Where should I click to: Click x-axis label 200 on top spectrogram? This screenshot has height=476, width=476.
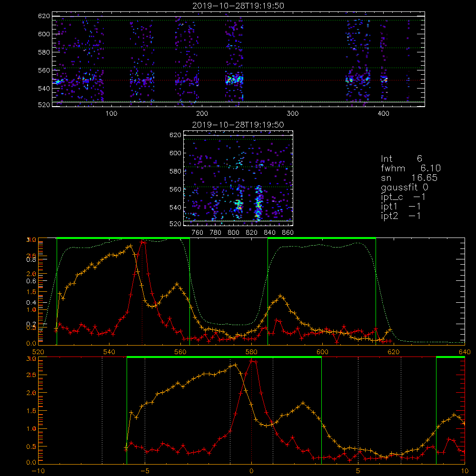(202, 114)
